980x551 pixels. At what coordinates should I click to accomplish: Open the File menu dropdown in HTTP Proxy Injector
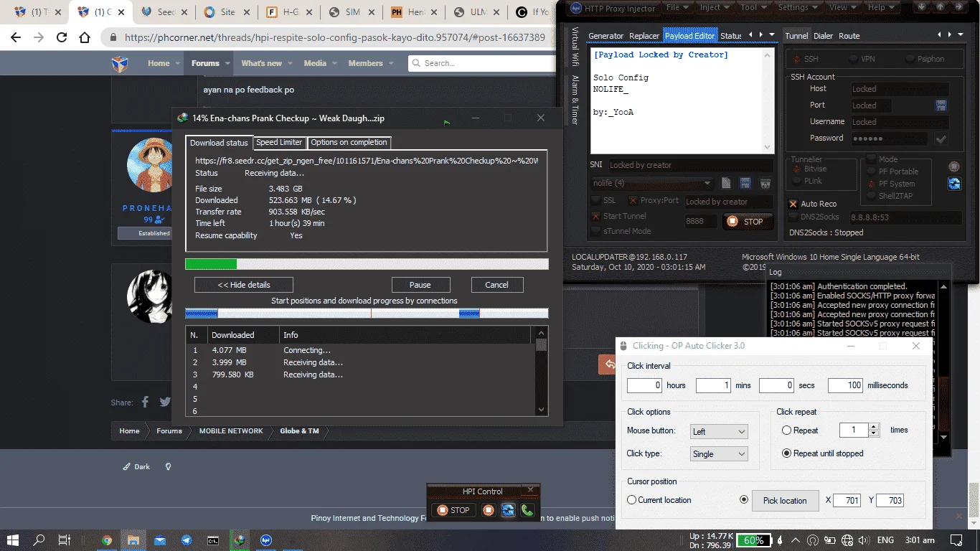(x=678, y=7)
